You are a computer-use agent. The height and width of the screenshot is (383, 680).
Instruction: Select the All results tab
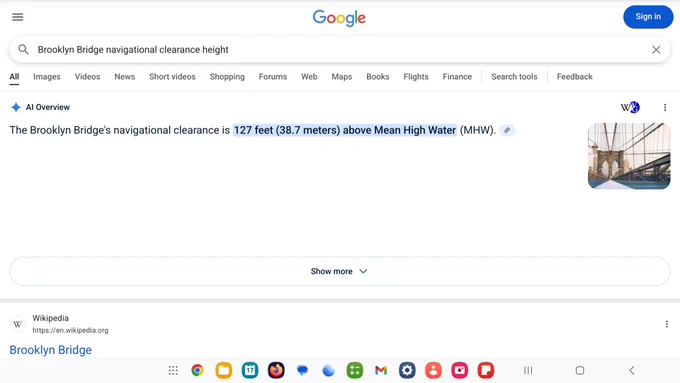14,77
